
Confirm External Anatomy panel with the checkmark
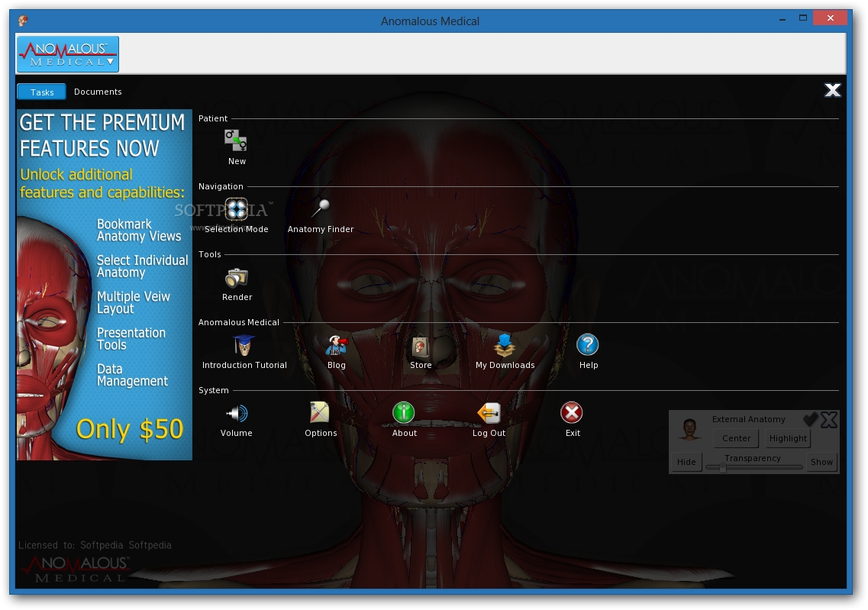pyautogui.click(x=811, y=420)
